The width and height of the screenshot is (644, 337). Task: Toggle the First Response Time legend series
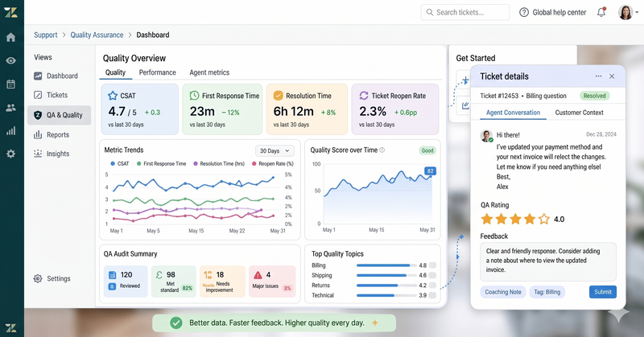pyautogui.click(x=162, y=164)
